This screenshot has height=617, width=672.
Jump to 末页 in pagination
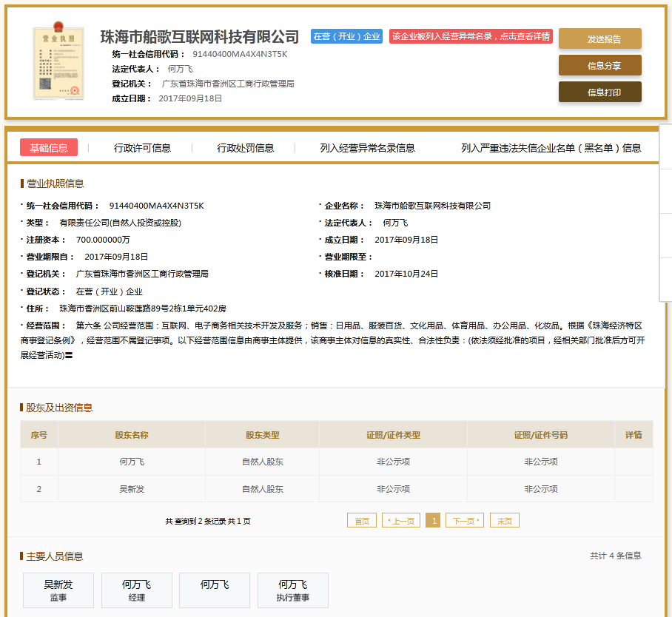click(x=505, y=521)
